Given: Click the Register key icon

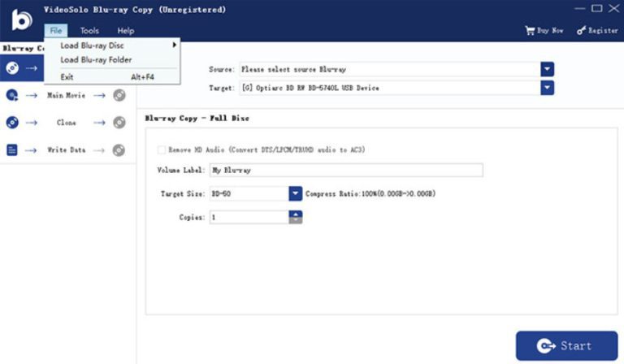Looking at the screenshot, I should coord(581,31).
